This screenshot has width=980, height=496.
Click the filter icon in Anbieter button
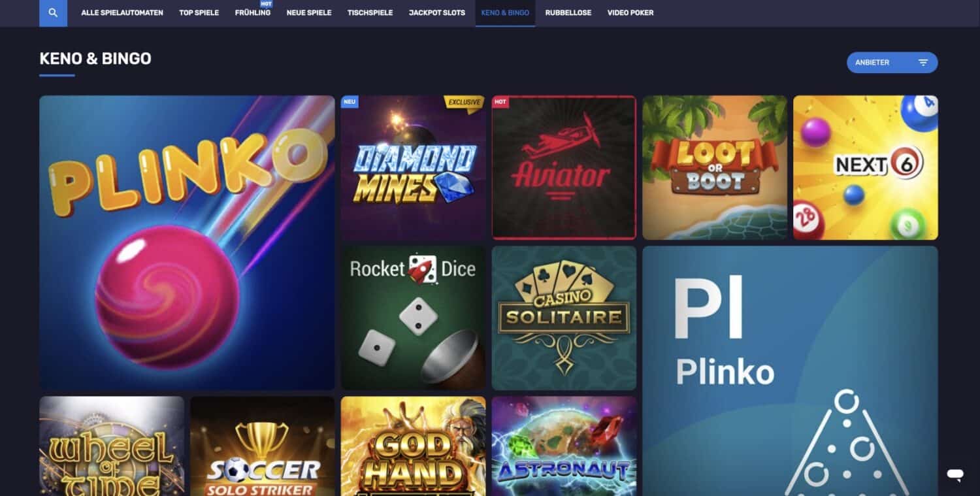(923, 63)
